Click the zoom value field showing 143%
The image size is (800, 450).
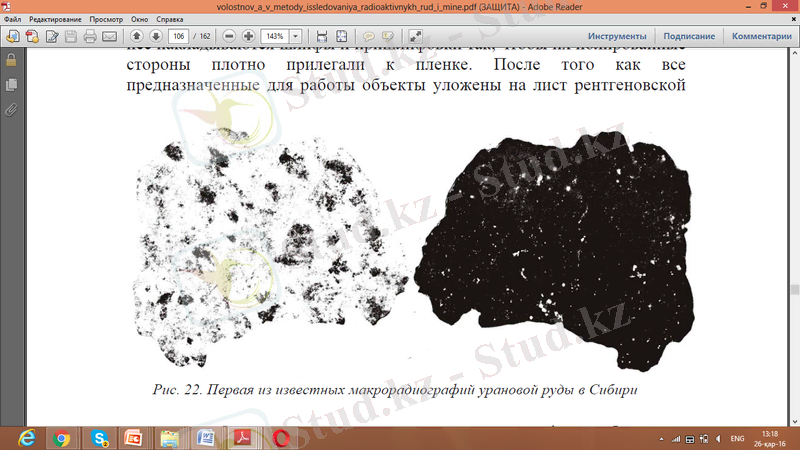click(275, 36)
